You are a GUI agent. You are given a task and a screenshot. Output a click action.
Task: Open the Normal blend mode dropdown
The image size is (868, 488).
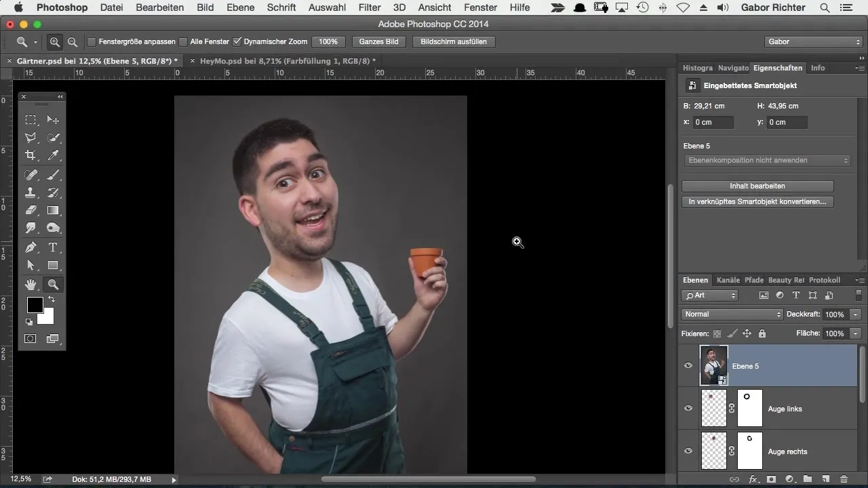pyautogui.click(x=732, y=314)
